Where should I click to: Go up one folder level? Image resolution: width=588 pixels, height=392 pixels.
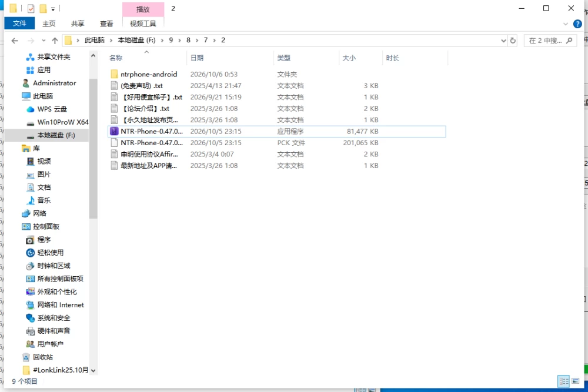pyautogui.click(x=55, y=41)
